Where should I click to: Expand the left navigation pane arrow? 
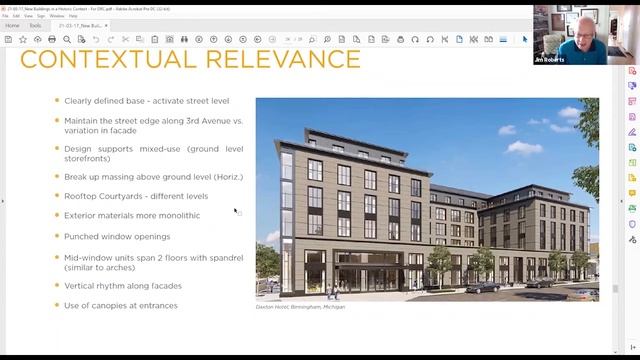(x=3, y=201)
